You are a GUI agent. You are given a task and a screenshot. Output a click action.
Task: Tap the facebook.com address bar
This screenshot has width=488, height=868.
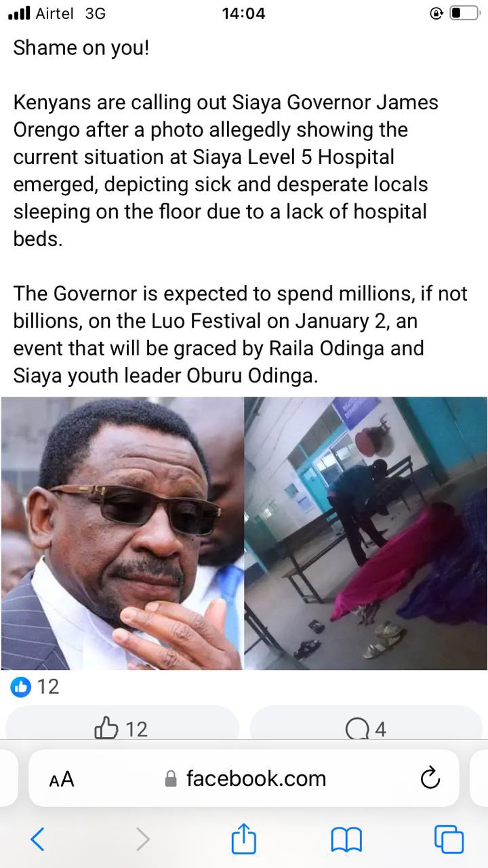click(x=244, y=778)
